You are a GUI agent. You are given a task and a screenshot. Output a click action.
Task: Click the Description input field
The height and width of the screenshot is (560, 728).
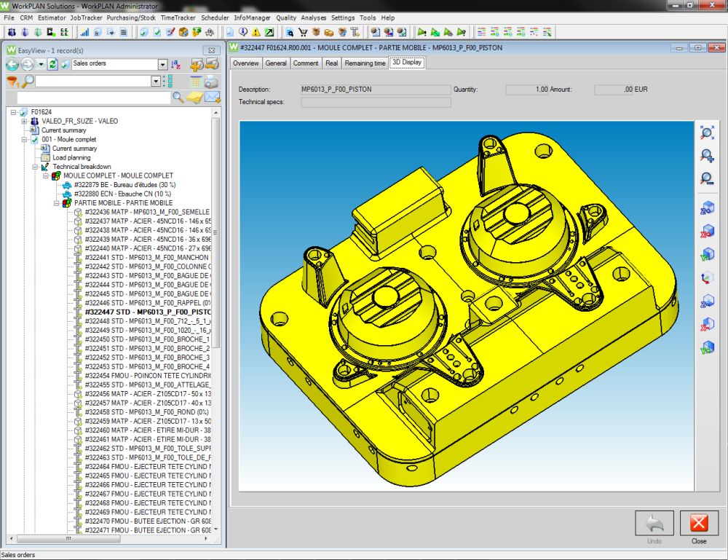pyautogui.click(x=376, y=90)
